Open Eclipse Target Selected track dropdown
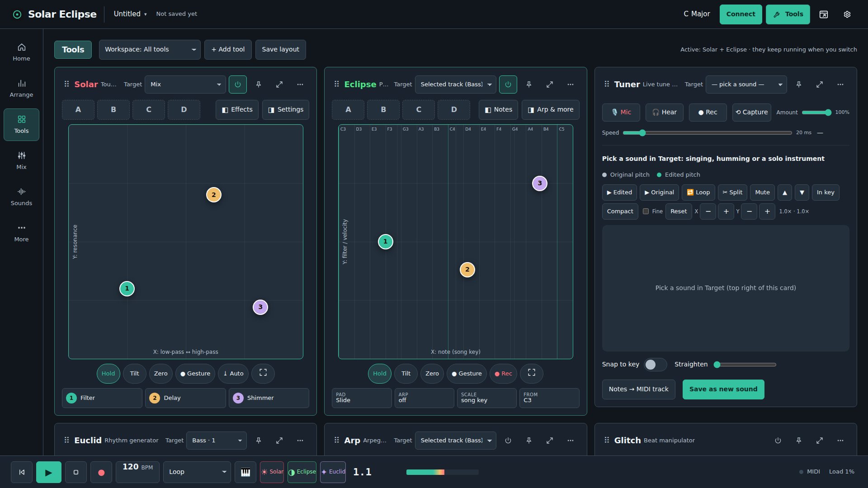 coord(455,84)
